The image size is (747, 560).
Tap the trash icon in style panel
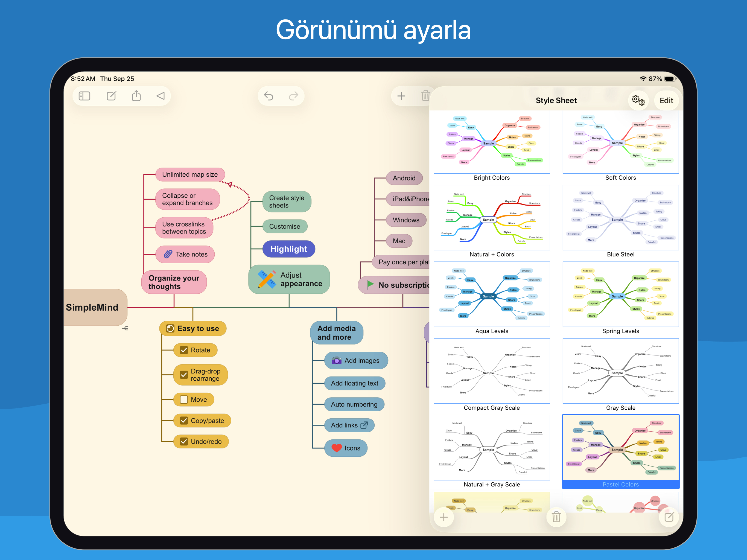[556, 517]
